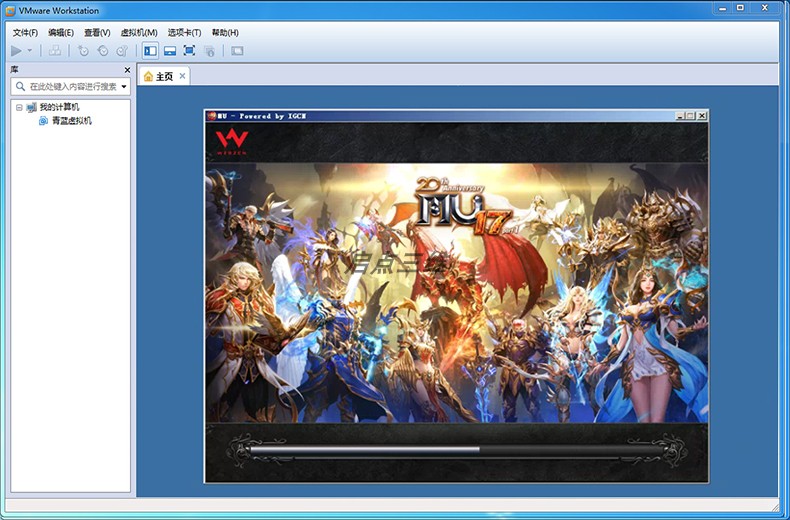Click the MU splash artwork image

click(456, 292)
